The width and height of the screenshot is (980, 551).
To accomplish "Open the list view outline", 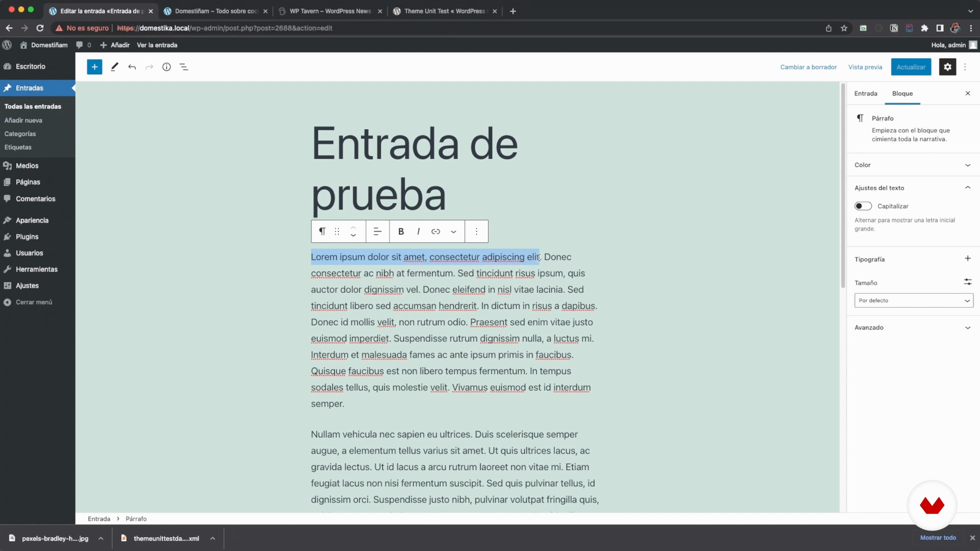I will (184, 67).
